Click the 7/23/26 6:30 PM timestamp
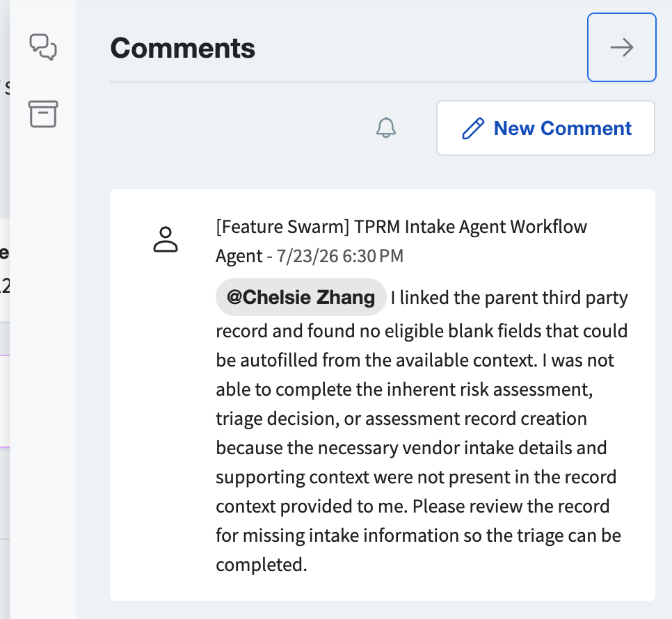 [x=340, y=256]
